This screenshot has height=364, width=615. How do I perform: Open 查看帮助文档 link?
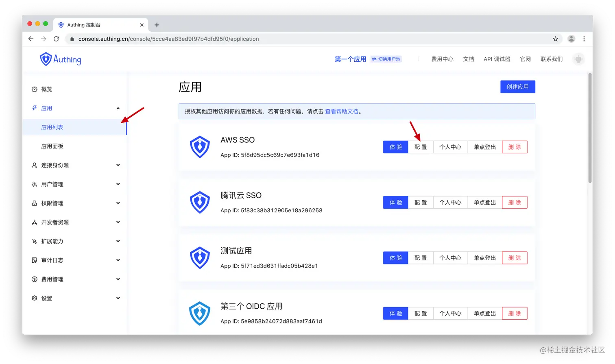tap(342, 111)
